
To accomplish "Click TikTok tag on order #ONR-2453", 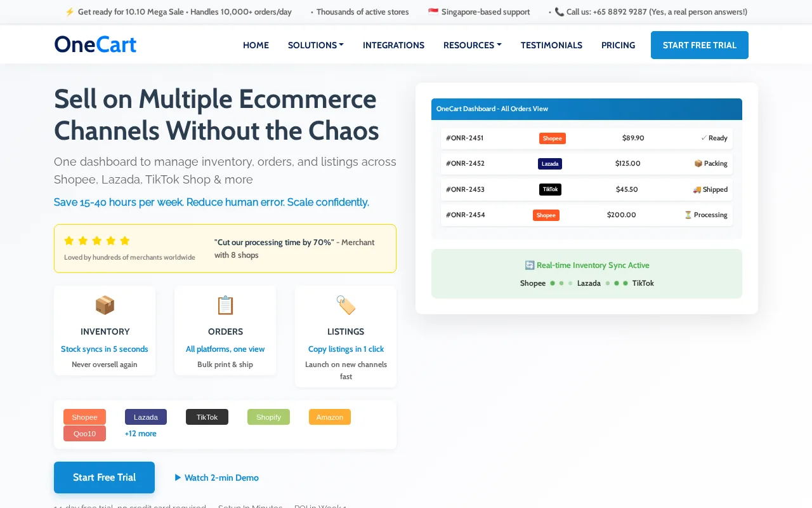I will 551,189.
